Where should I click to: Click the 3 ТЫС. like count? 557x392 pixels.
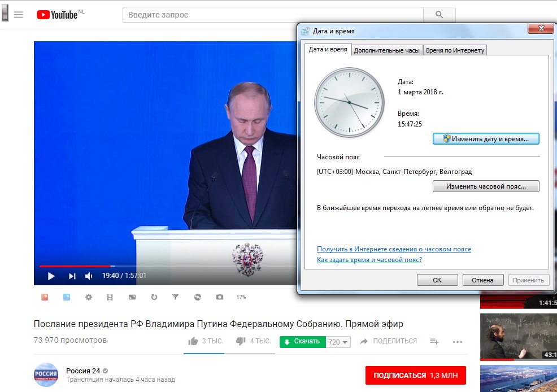[x=213, y=341]
